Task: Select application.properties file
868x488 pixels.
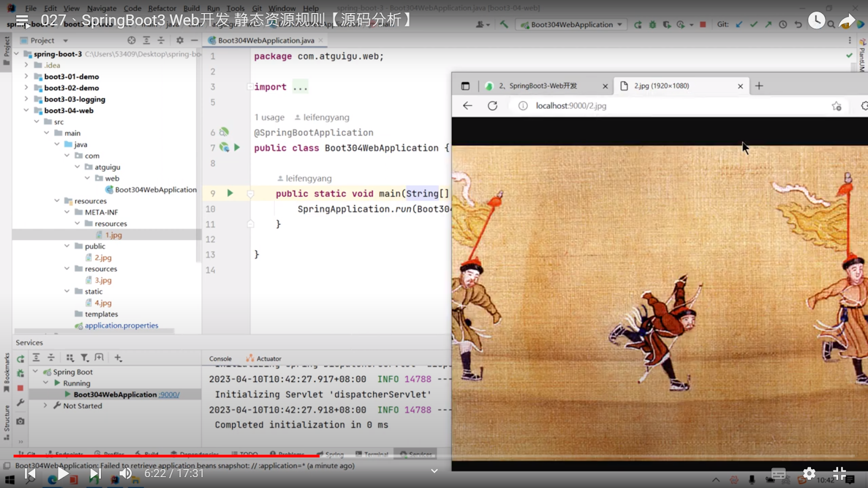Action: pos(122,325)
